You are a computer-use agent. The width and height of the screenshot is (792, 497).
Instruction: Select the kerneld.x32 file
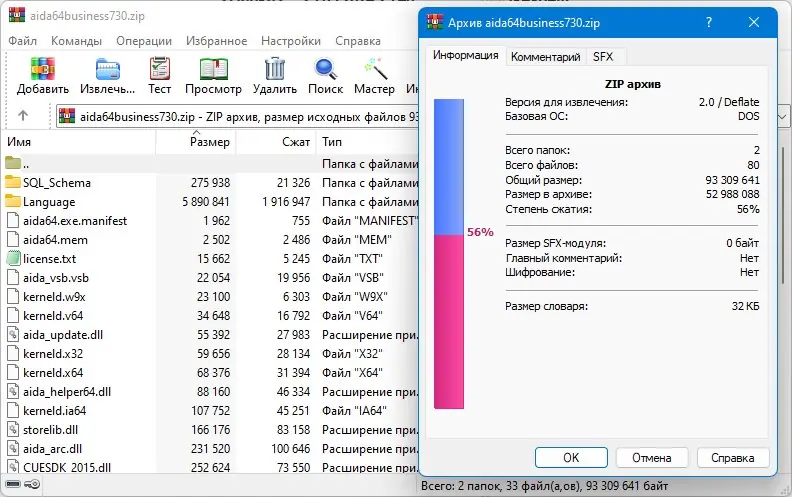tap(53, 354)
